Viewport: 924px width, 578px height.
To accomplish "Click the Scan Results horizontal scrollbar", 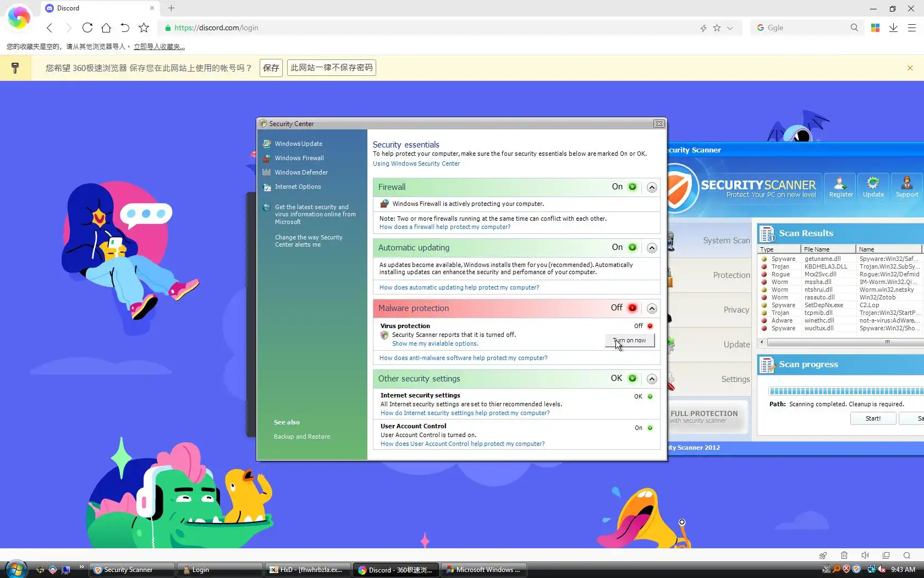I will (x=845, y=342).
